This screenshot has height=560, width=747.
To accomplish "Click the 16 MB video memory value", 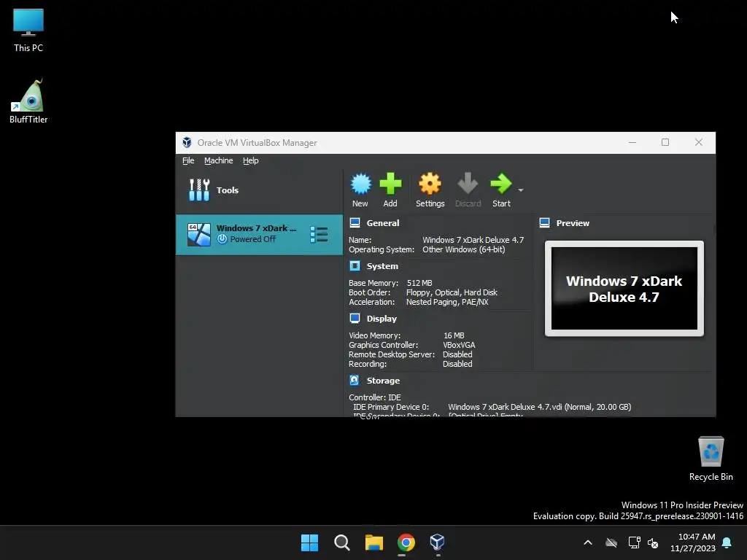I will pyautogui.click(x=454, y=335).
